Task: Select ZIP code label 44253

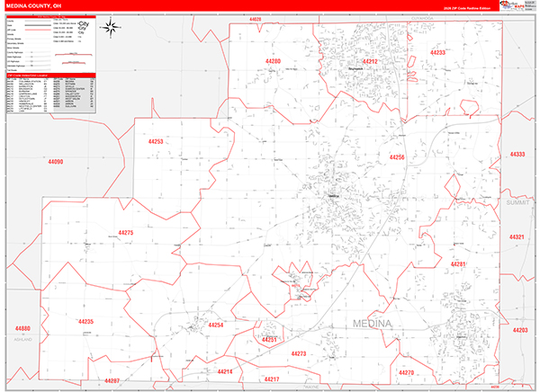Action: click(156, 141)
